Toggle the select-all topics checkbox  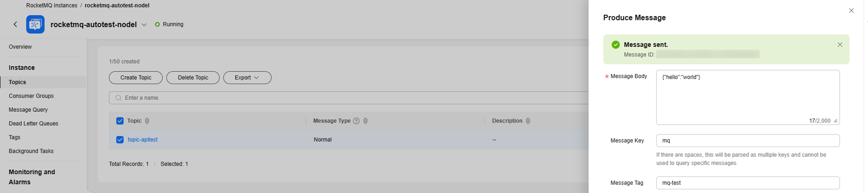pos(120,121)
